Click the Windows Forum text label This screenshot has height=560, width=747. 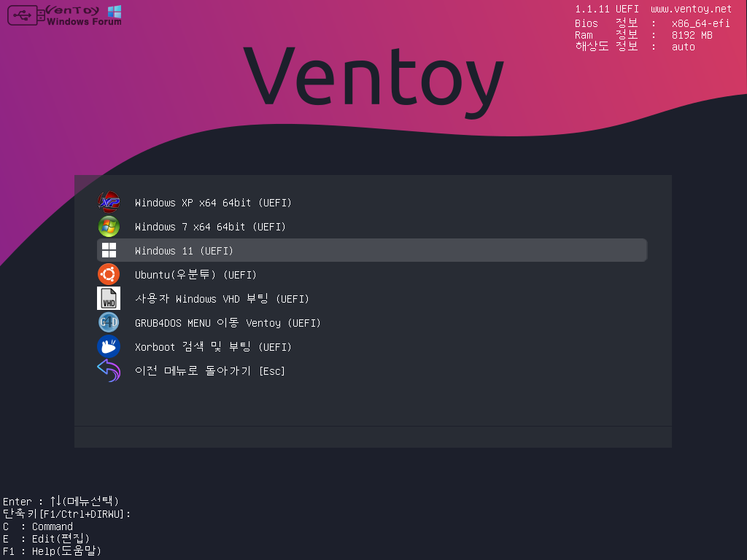coord(85,21)
